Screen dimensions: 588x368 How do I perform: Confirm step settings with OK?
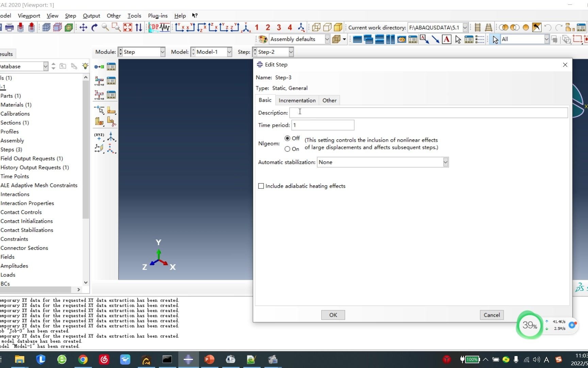click(x=333, y=315)
